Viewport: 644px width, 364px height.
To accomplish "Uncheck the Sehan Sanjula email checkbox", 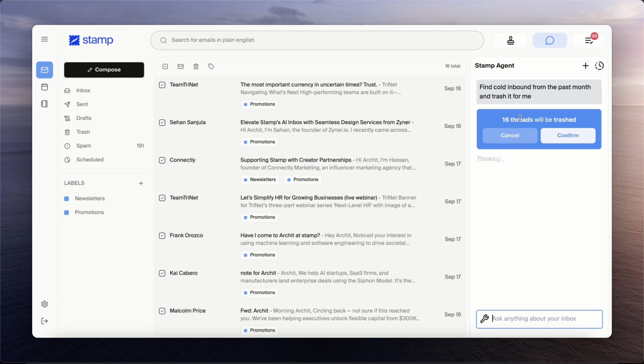I will pyautogui.click(x=162, y=122).
